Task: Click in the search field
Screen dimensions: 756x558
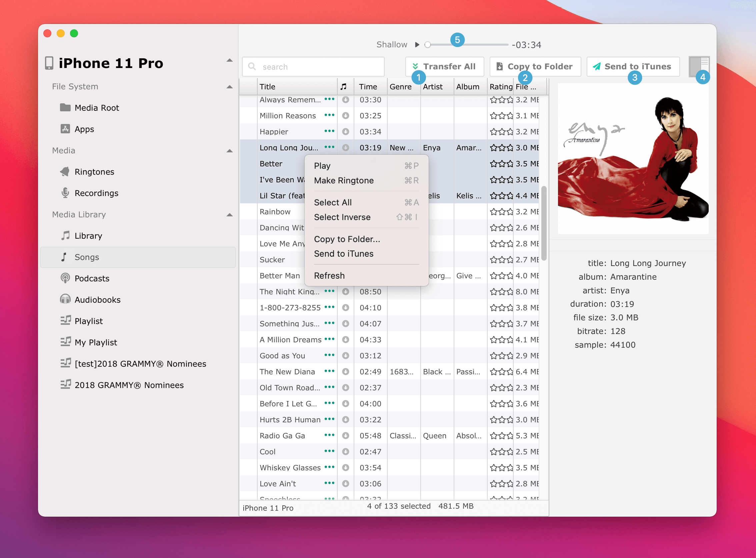Action: pyautogui.click(x=313, y=67)
